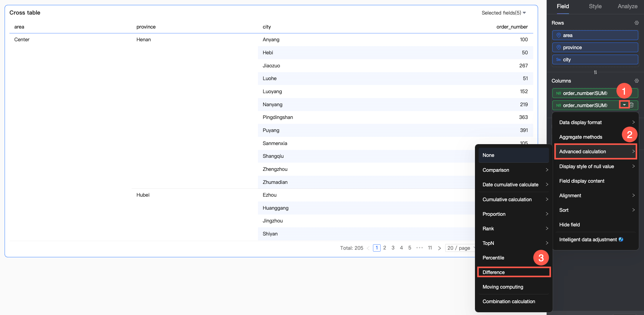
Task: Go to page 11
Action: [x=430, y=248]
